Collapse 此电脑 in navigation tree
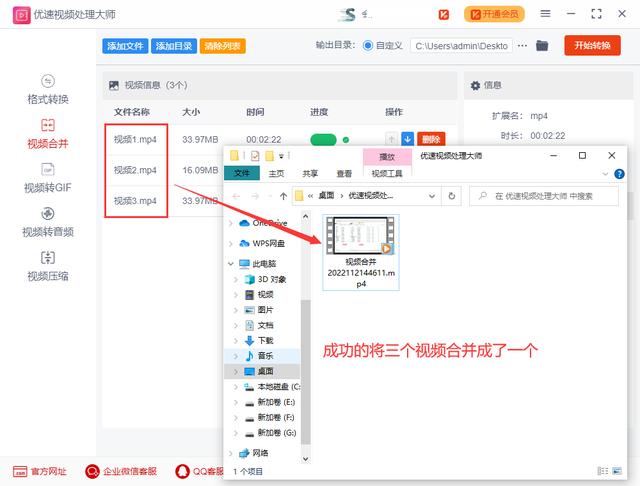Viewport: 640px width, 486px height. tap(231, 264)
